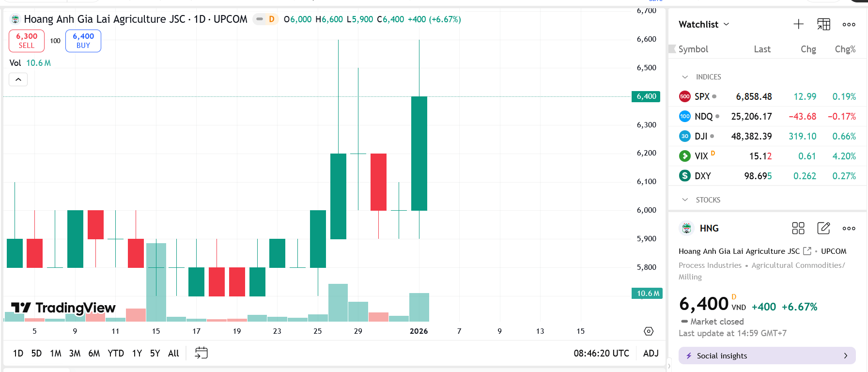
Task: Select the All range tab
Action: point(173,353)
